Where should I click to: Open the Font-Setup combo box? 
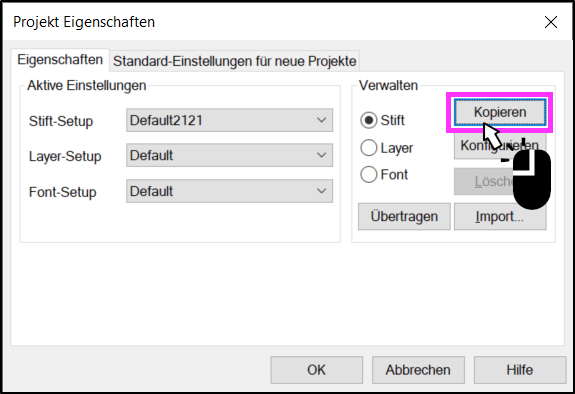pyautogui.click(x=230, y=191)
